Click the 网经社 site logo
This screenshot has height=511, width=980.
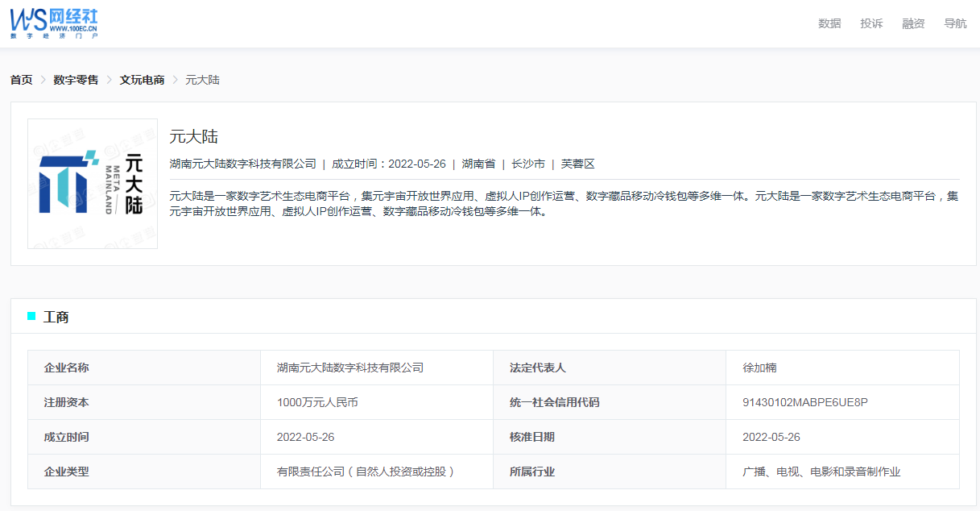click(x=54, y=23)
